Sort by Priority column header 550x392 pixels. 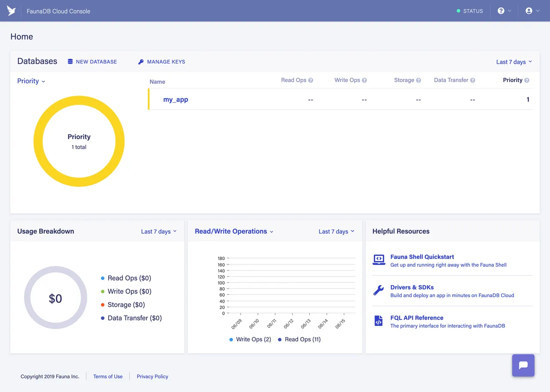pyautogui.click(x=513, y=80)
